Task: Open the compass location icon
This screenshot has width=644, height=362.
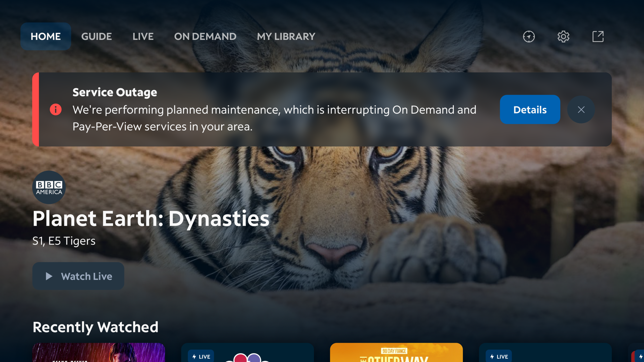Action: click(529, 37)
